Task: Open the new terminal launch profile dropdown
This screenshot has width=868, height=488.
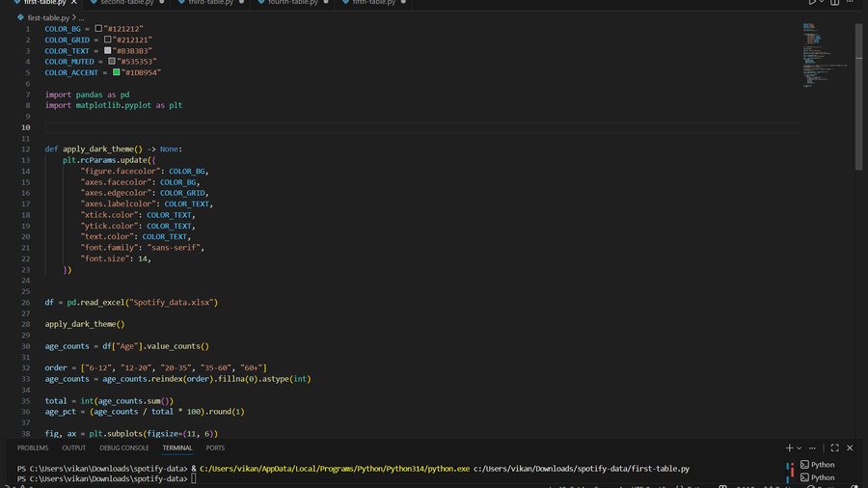Action: (x=800, y=447)
